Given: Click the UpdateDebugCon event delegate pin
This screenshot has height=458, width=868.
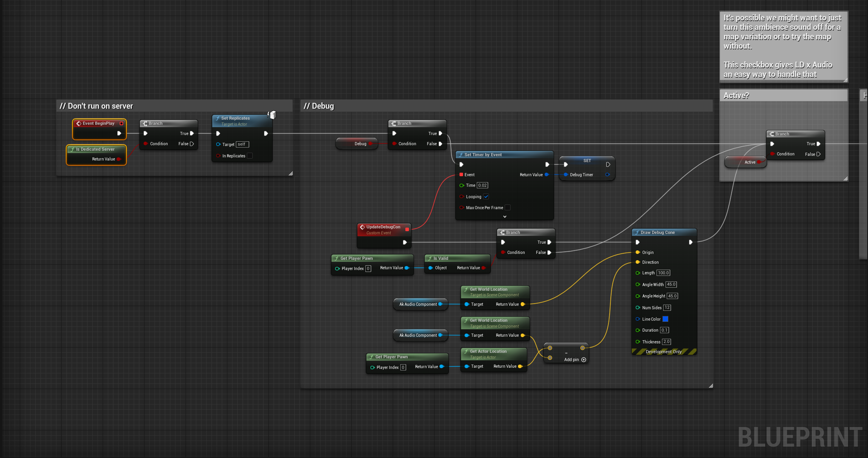Looking at the screenshot, I should [x=407, y=229].
